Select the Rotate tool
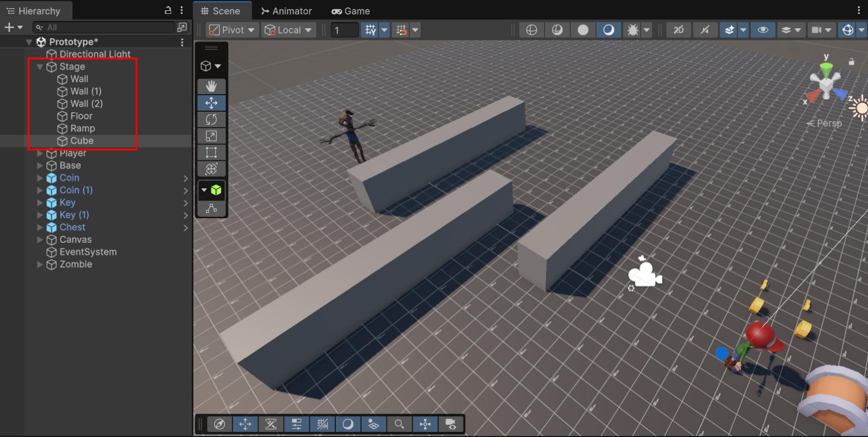This screenshot has width=868, height=437. (x=211, y=119)
